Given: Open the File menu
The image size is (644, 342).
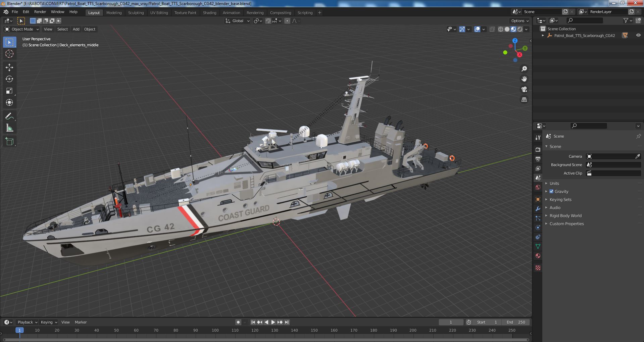Looking at the screenshot, I should pos(15,12).
